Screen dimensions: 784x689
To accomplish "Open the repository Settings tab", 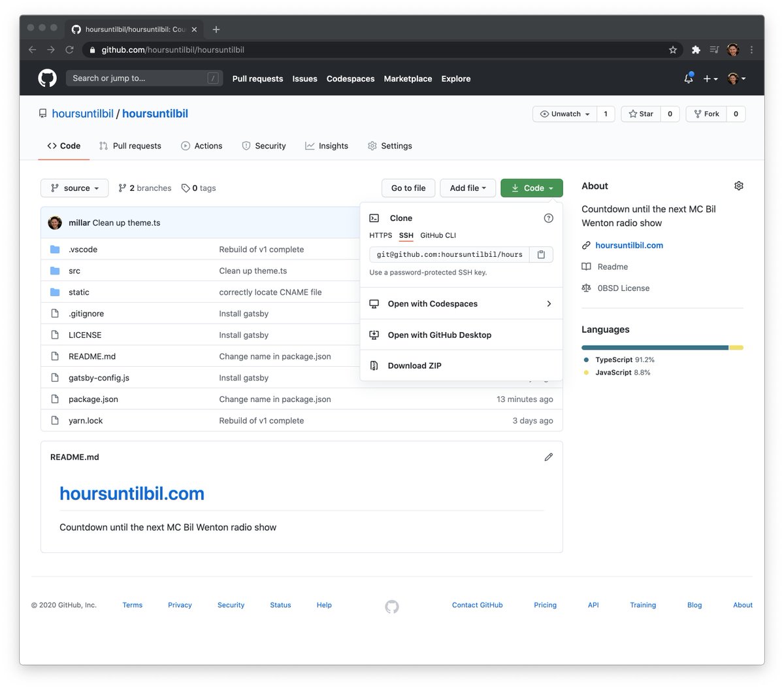I will click(390, 146).
